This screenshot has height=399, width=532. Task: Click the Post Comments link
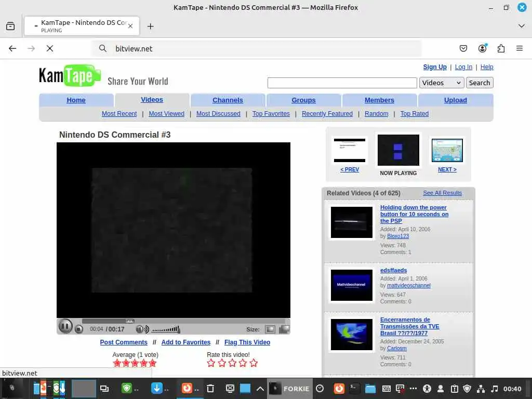coord(124,342)
